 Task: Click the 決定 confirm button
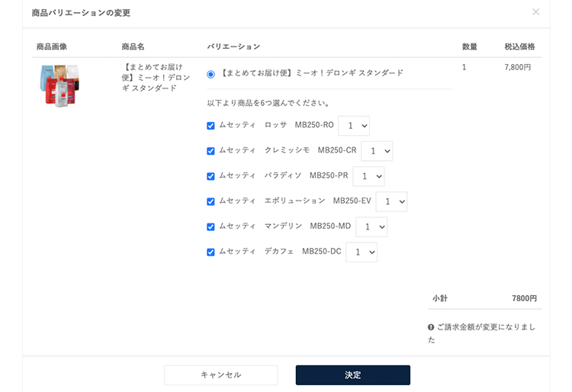[x=353, y=375]
